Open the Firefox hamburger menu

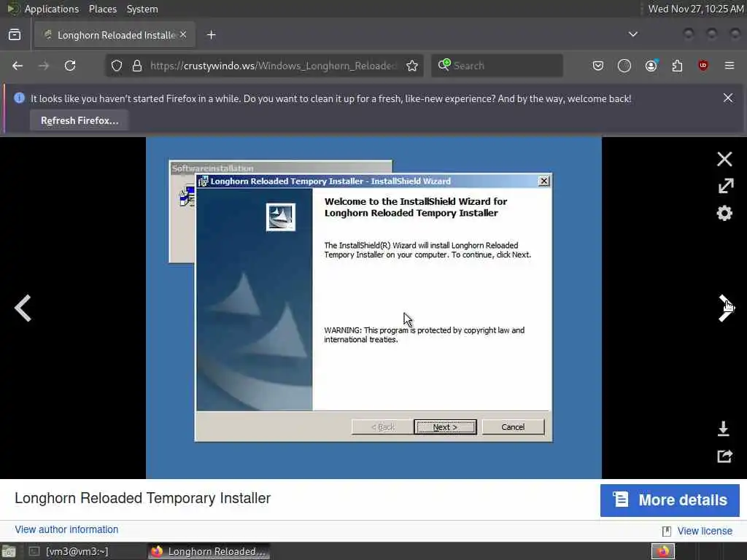pos(729,66)
